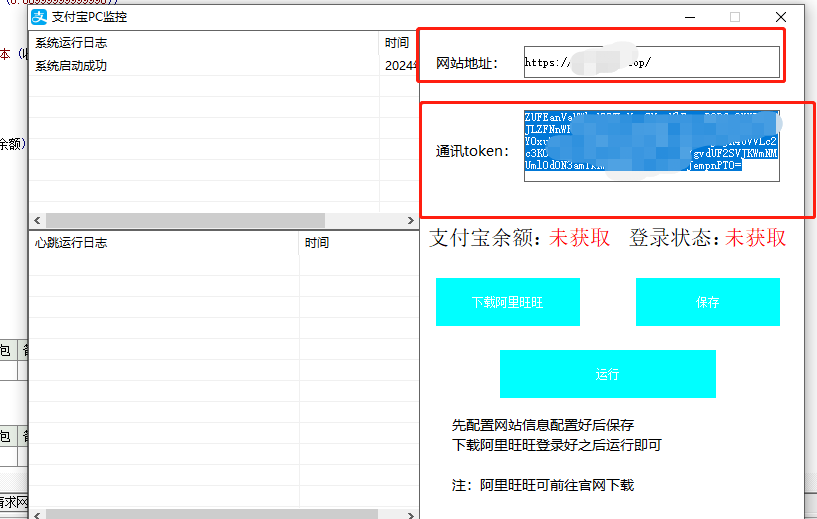817x519 pixels.
Task: Click the 时间 header in heartbeat log
Action: pyautogui.click(x=359, y=243)
